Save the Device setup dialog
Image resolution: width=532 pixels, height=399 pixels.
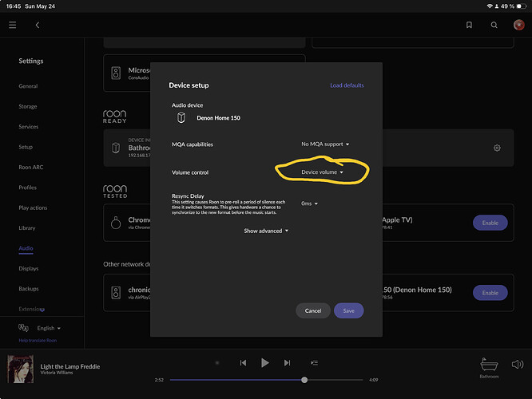tap(349, 310)
